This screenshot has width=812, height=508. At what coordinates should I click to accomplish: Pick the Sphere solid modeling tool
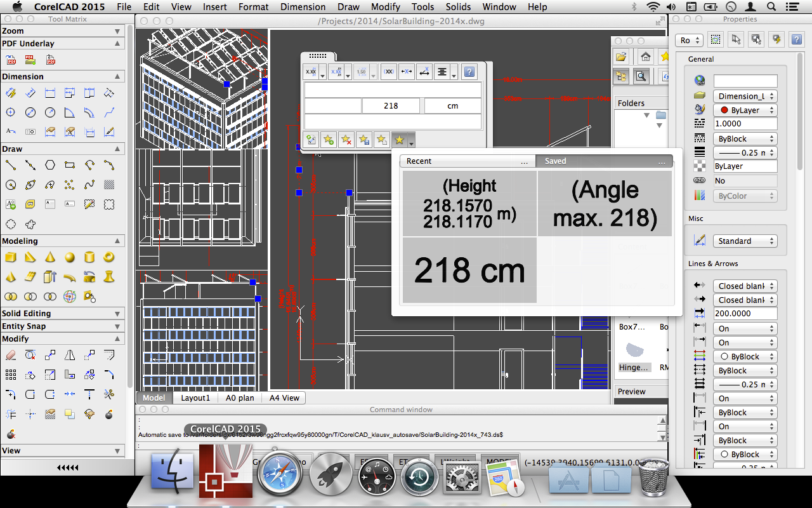coord(70,258)
